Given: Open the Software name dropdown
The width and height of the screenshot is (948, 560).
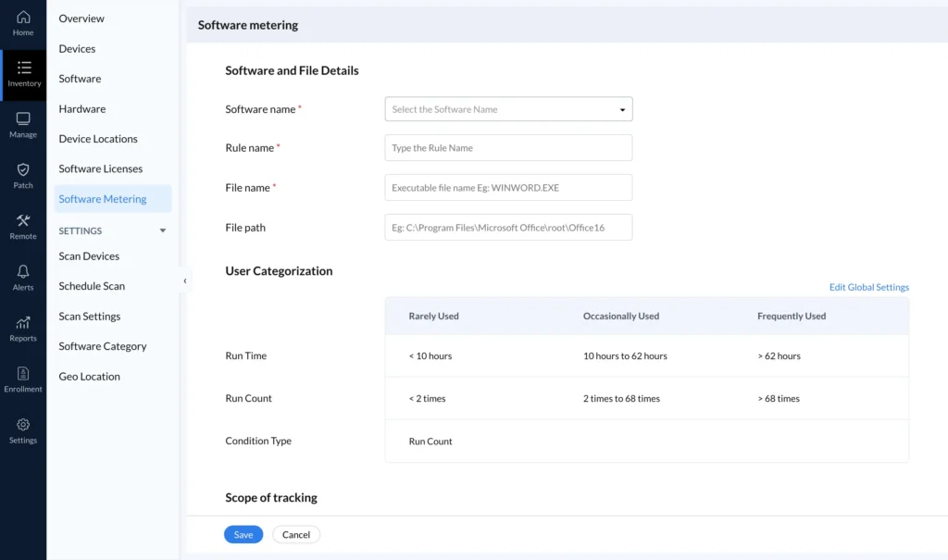Looking at the screenshot, I should 508,109.
